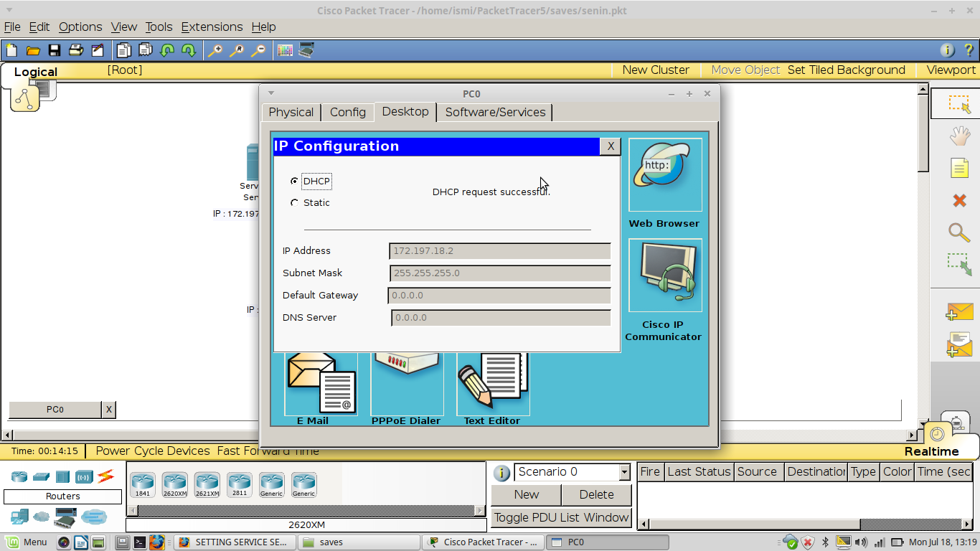Select the Hubs device category icon

(x=62, y=476)
